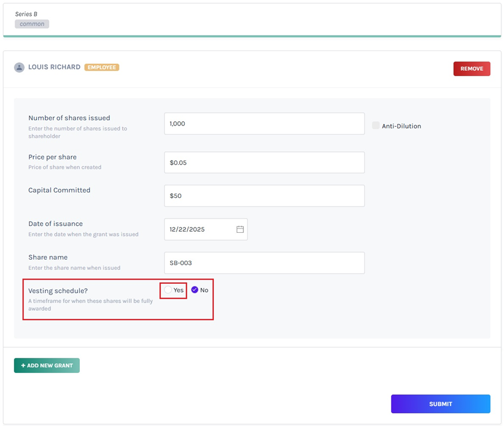Click the Vesting schedule question label

point(58,291)
